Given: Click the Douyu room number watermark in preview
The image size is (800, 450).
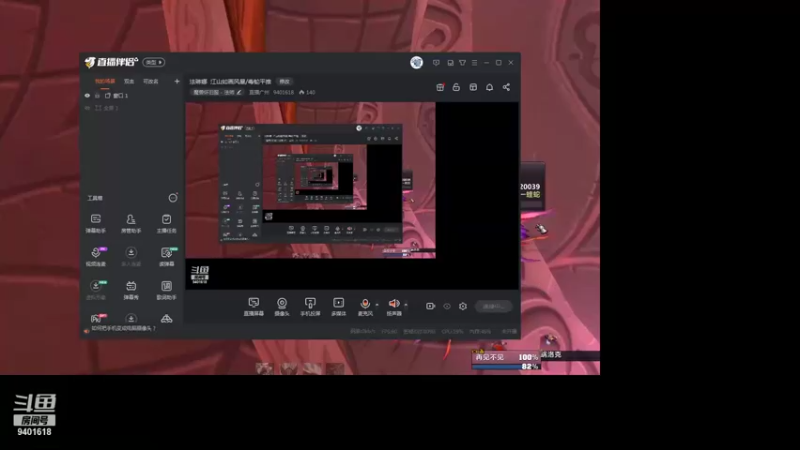Looking at the screenshot, I should 200,274.
